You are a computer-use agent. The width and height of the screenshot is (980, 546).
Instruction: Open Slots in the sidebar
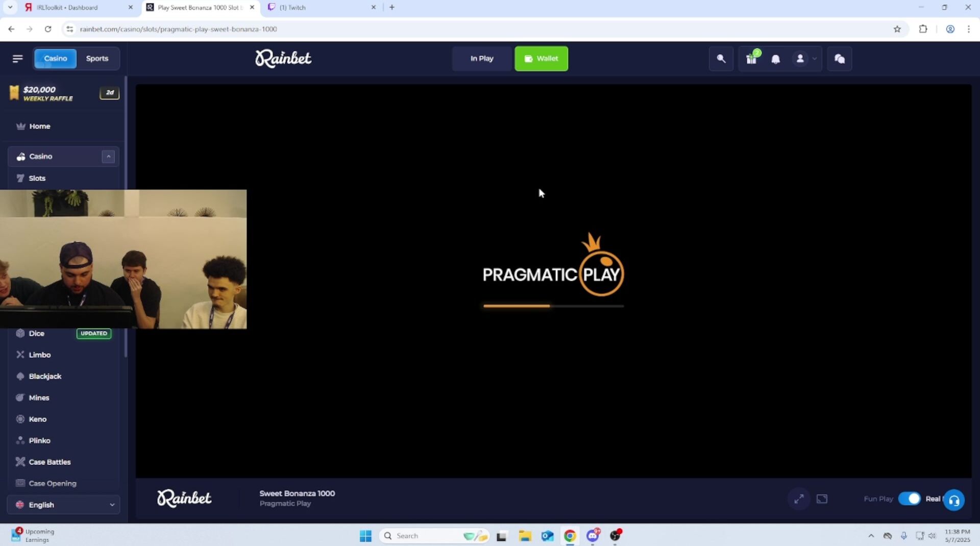(37, 178)
